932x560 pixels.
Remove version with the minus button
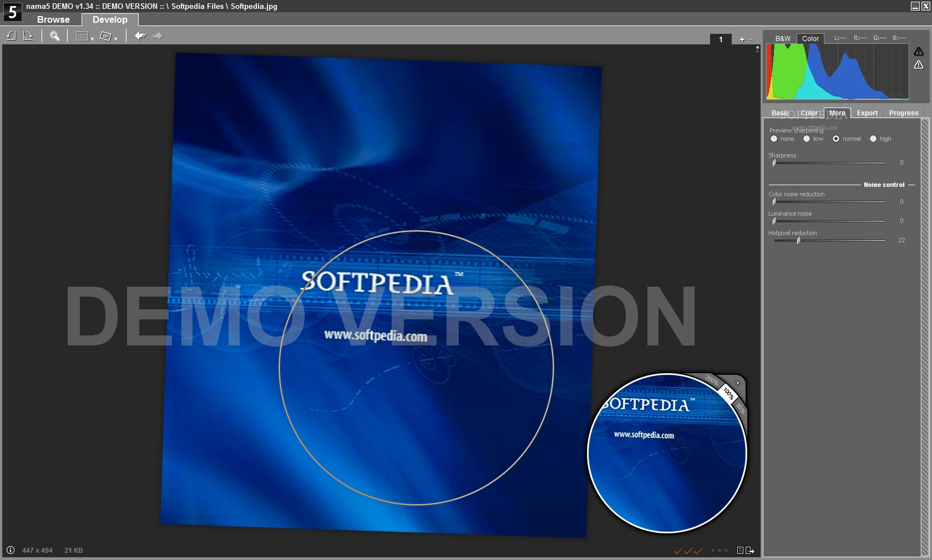[x=751, y=39]
